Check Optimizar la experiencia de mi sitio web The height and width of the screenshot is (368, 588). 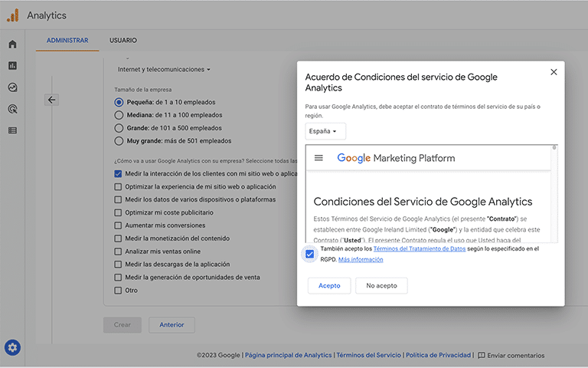[x=118, y=186]
